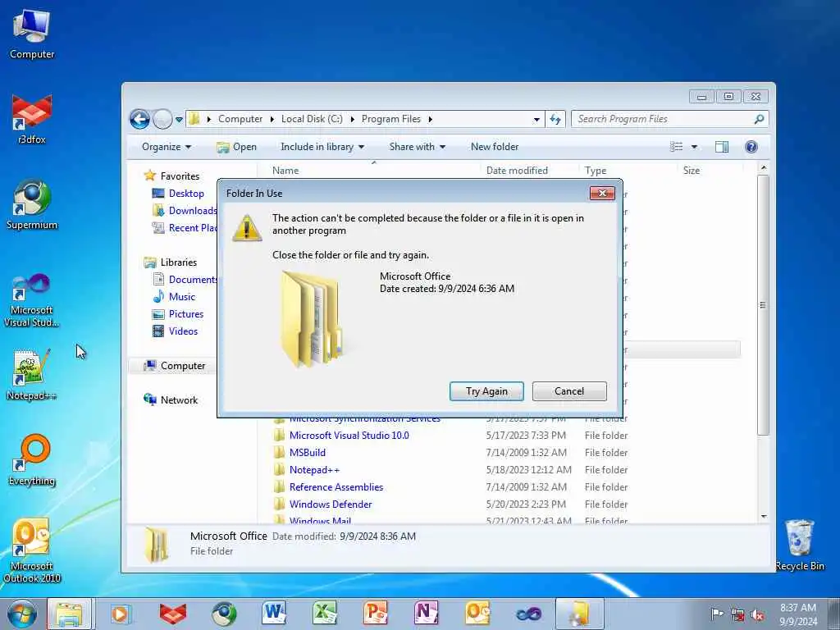840x630 pixels.
Task: Click the Computer breadcrumb in address bar
Action: tap(240, 119)
